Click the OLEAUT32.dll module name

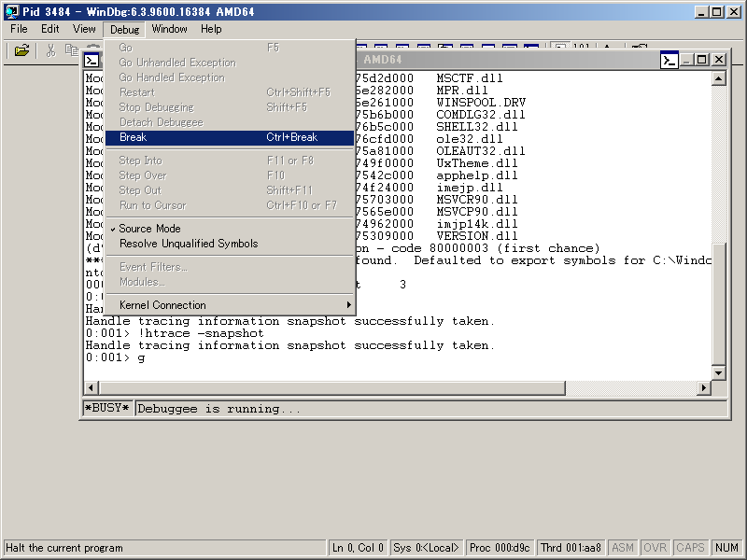click(x=481, y=151)
